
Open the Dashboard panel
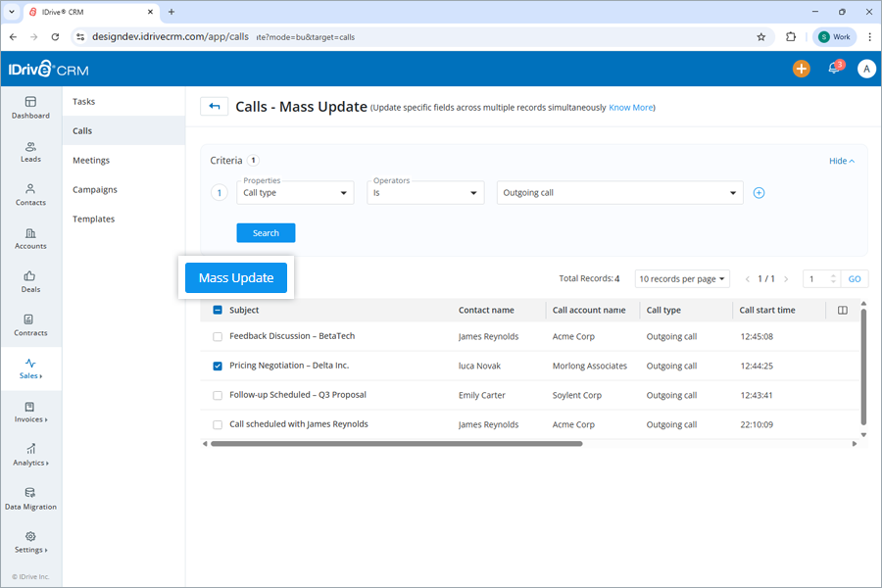[30, 108]
